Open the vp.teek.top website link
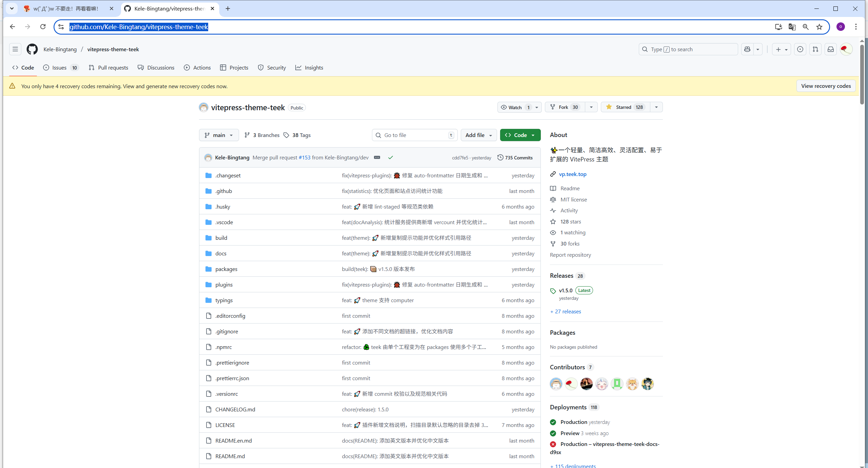This screenshot has height=468, width=868. (573, 174)
